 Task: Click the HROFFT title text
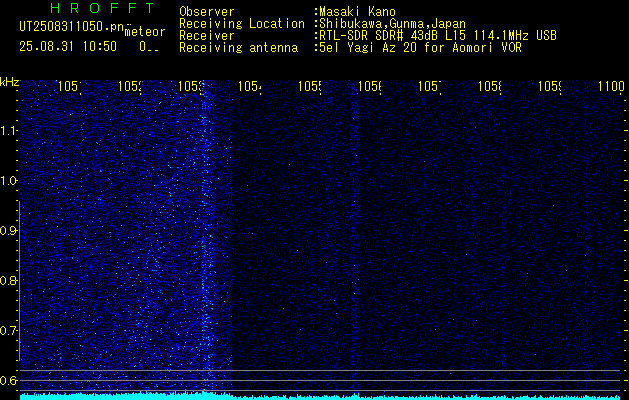point(102,8)
